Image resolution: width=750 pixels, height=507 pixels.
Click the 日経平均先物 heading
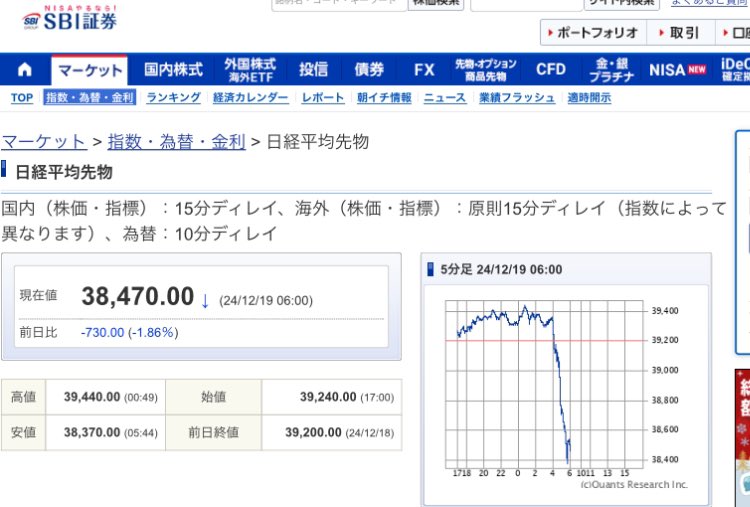point(64,172)
